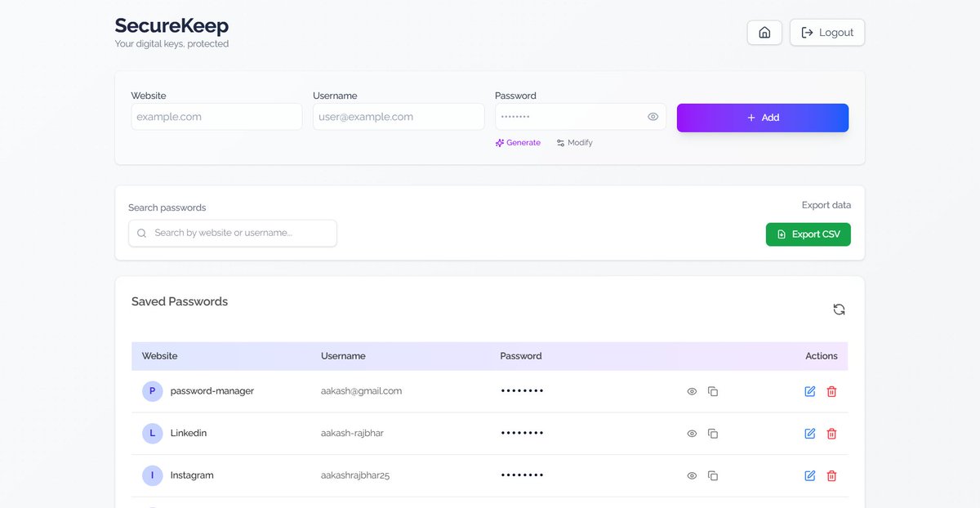Focus the search by website or username box
980x508 pixels.
coord(233,233)
